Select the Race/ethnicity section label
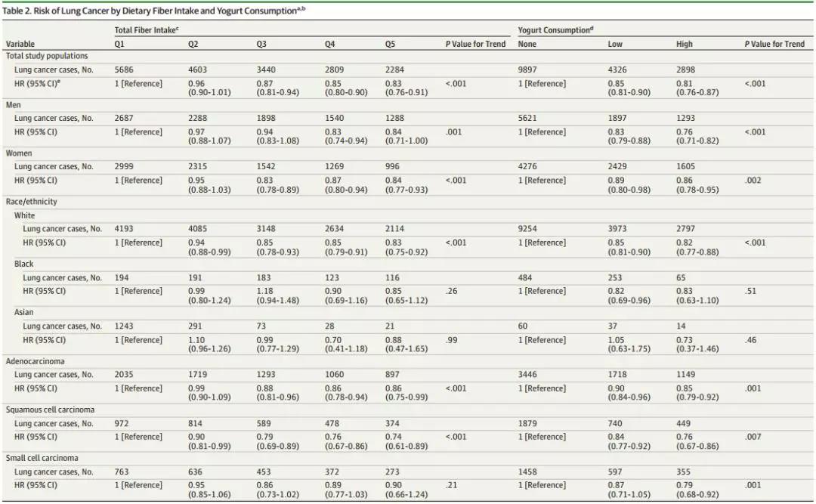816x504 pixels. click(x=32, y=202)
